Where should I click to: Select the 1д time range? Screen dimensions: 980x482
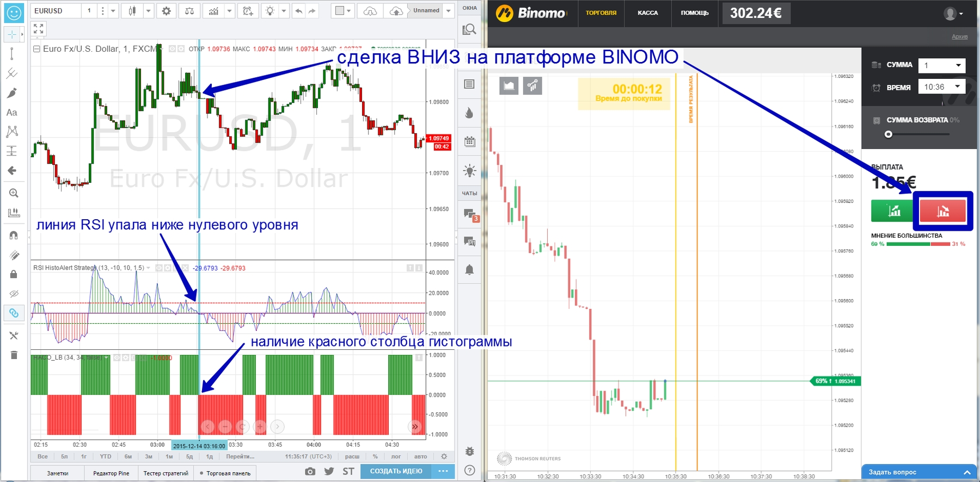click(x=209, y=456)
